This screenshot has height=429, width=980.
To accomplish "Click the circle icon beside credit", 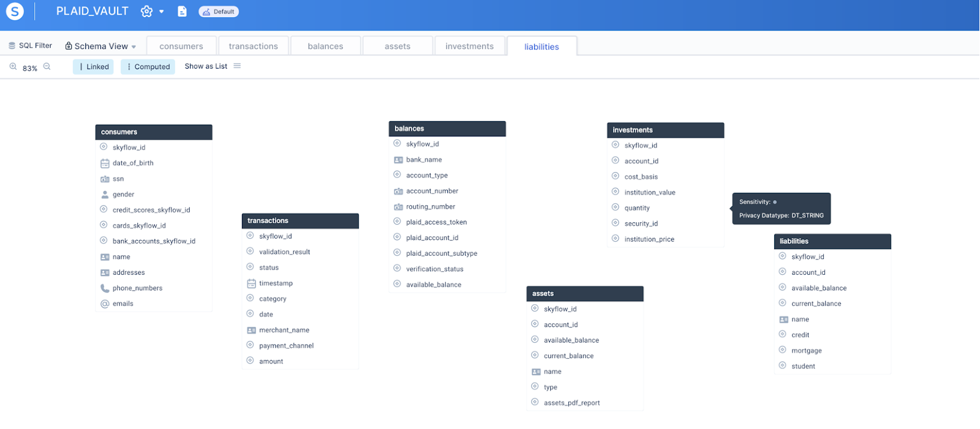I will click(782, 335).
